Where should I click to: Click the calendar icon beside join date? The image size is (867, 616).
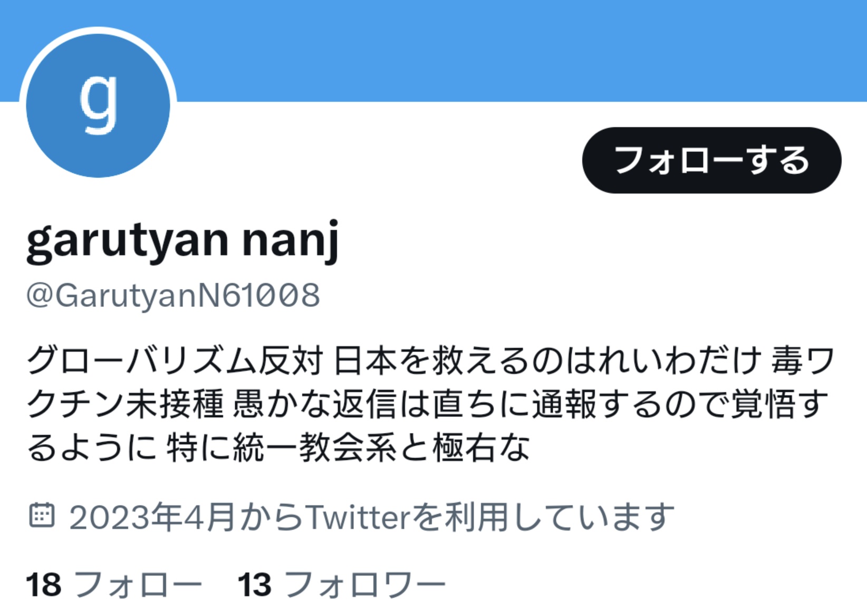[42, 516]
